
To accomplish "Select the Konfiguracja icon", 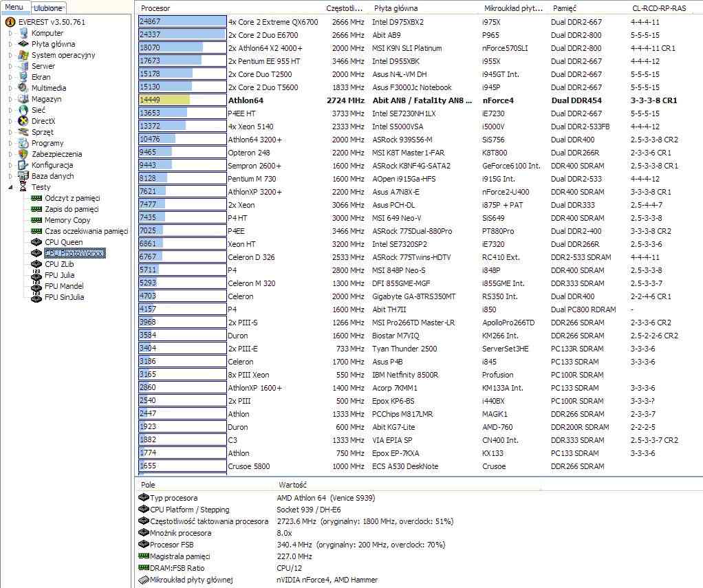I will click(23, 165).
